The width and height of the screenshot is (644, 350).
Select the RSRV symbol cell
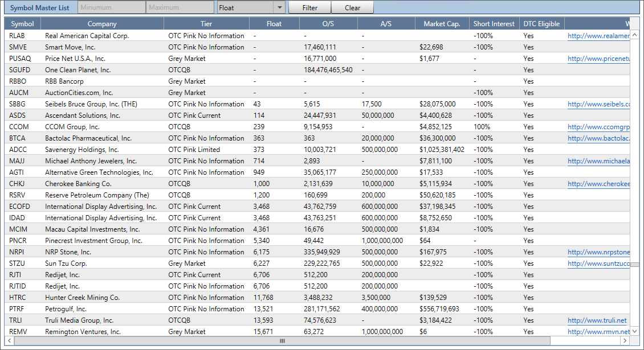point(17,195)
